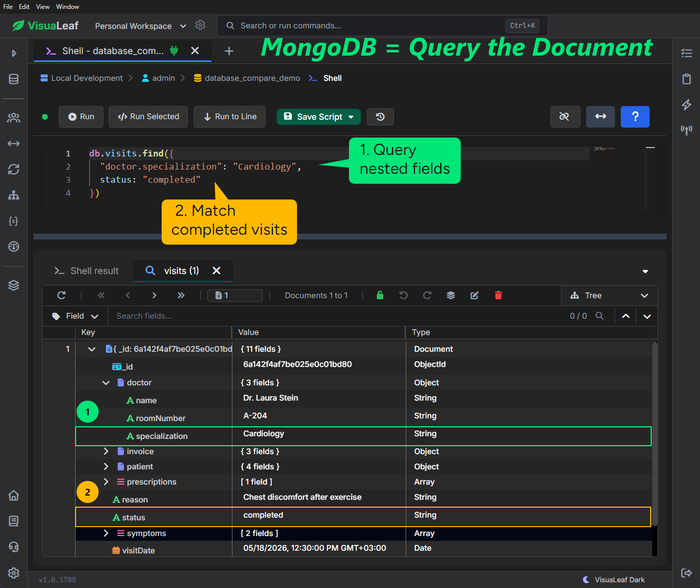Expand the left sidebar arrow icon
Image resolution: width=700 pixels, height=588 pixels.
click(x=14, y=53)
